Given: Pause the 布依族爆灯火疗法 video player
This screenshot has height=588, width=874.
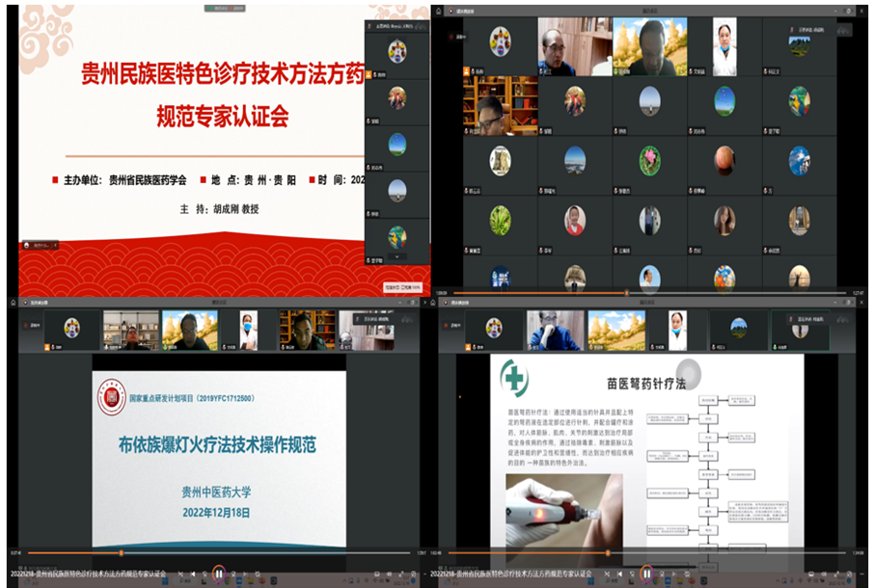Looking at the screenshot, I should [219, 574].
